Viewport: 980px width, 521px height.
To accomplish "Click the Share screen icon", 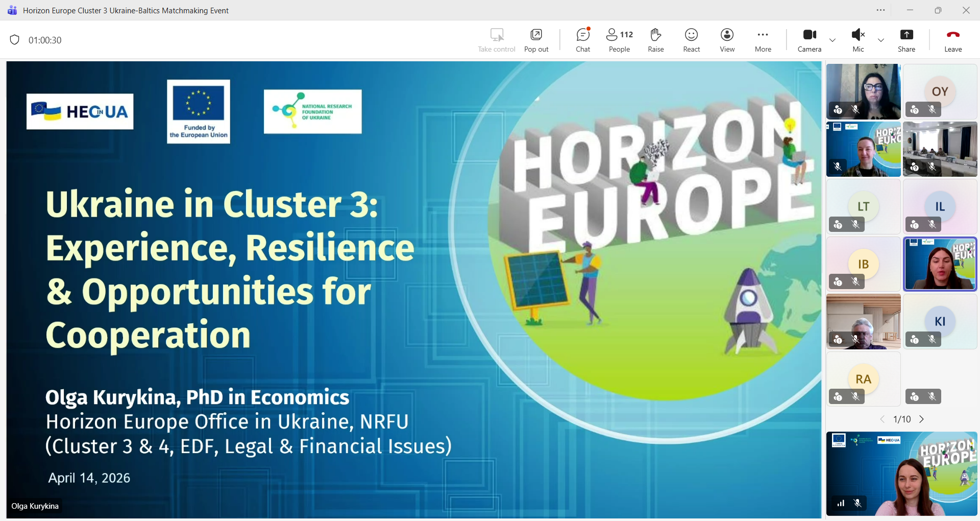I will [906, 40].
